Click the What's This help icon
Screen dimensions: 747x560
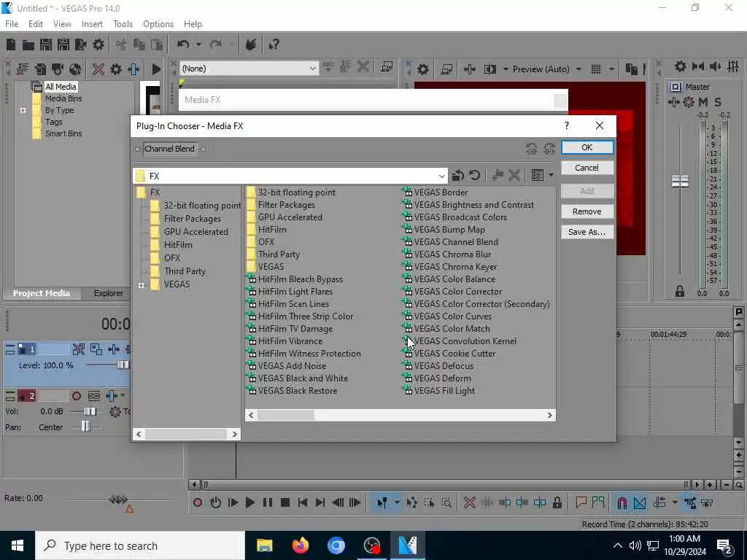[x=274, y=44]
